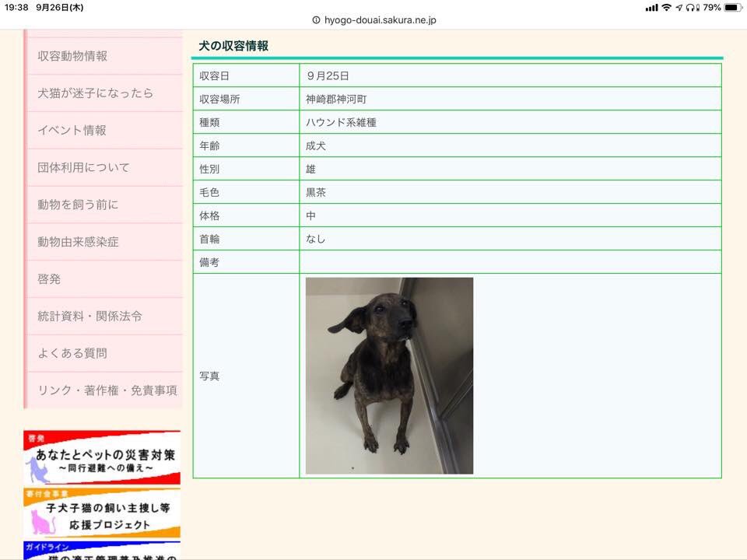Select the 成犬 age cell

click(x=510, y=145)
